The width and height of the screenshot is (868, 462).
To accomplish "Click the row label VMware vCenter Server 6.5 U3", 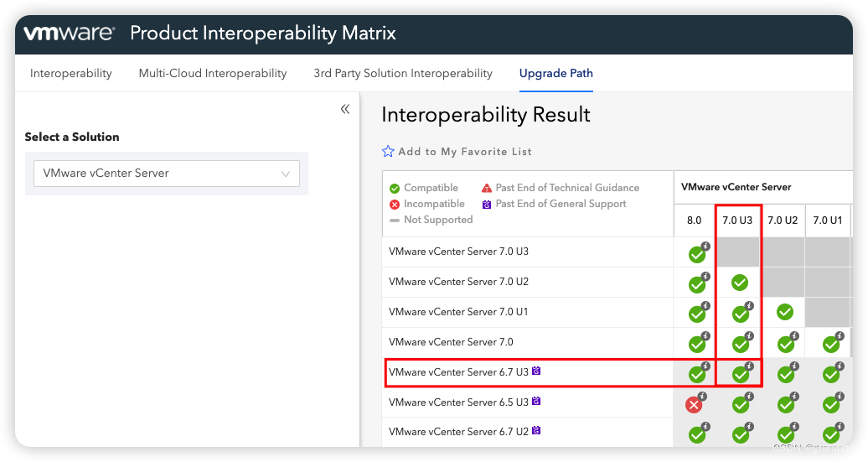I will point(458,402).
